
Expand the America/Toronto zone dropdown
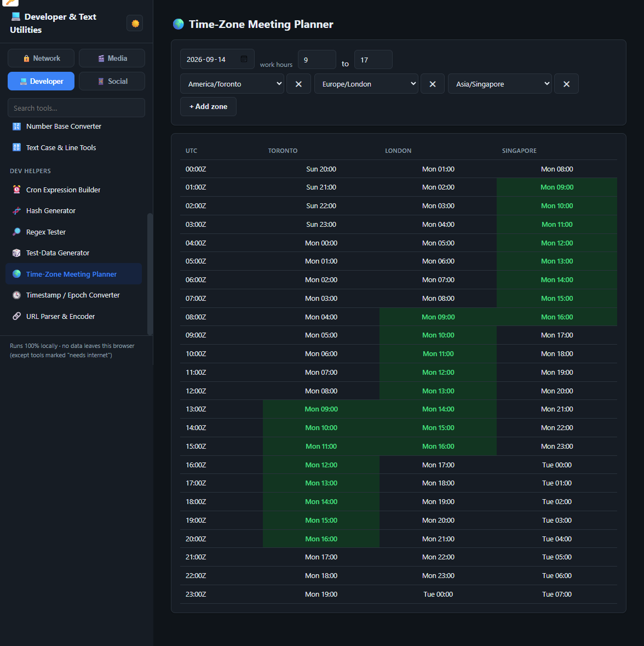[232, 84]
